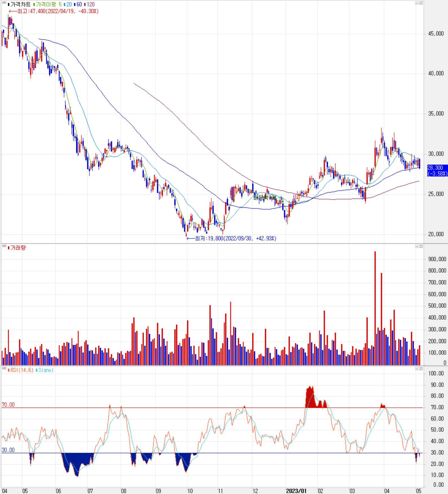Screen dimensions: 448x494
Task: Click the 500,000 volume axis label
Action: click(437, 306)
